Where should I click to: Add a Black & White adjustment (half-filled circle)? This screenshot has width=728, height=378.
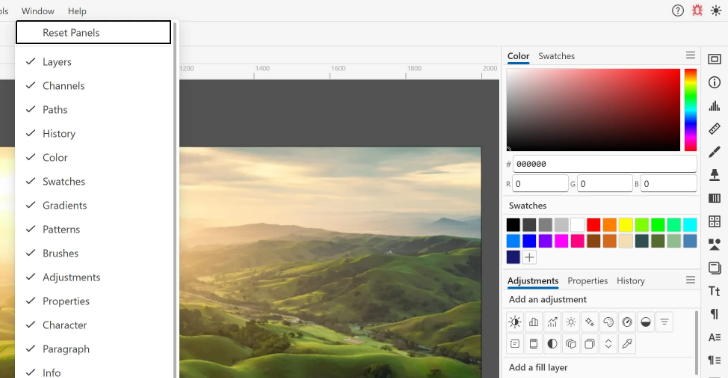click(646, 322)
